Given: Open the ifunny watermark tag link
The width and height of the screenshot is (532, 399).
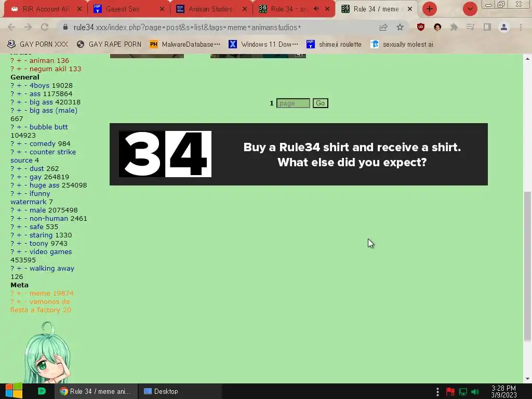Looking at the screenshot, I should pos(30,197).
